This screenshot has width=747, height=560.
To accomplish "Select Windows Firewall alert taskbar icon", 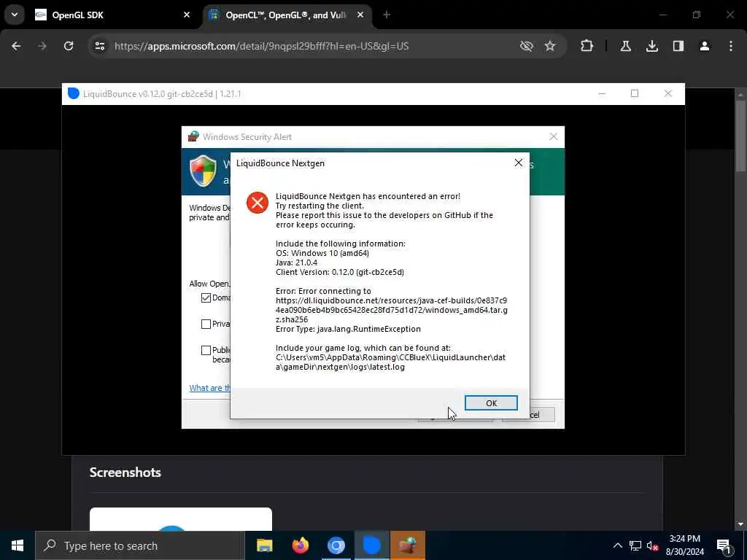I will (407, 545).
